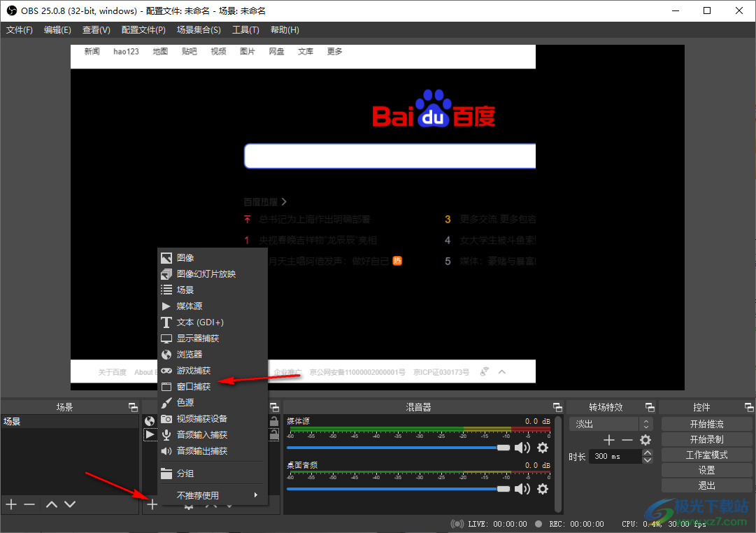The image size is (756, 533).
Task: Open the 配置文件(P) menu
Action: tap(143, 30)
